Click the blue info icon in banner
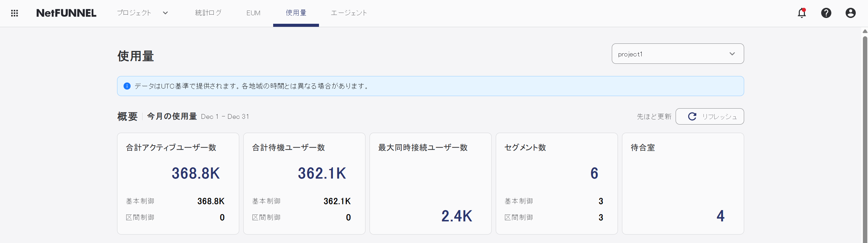Image resolution: width=868 pixels, height=243 pixels. click(x=127, y=86)
